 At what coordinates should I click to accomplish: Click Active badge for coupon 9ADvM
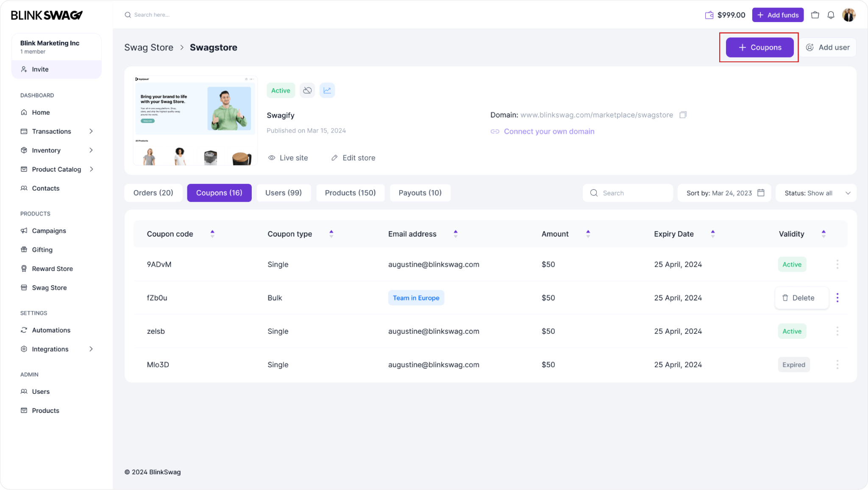coord(792,264)
